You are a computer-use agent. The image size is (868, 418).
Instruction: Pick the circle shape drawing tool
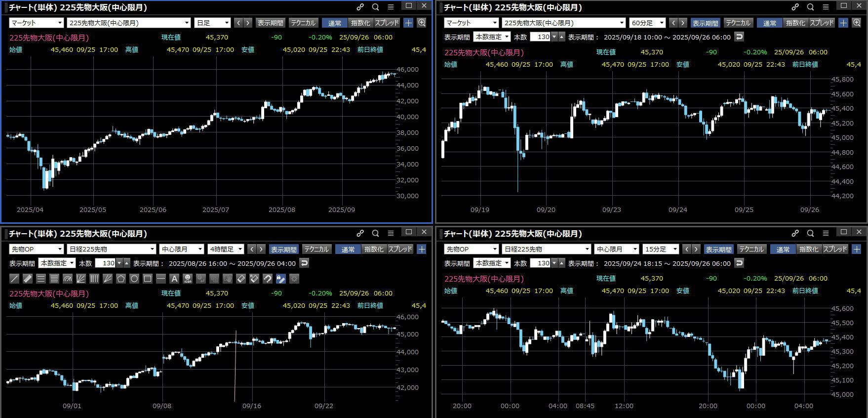(x=134, y=279)
